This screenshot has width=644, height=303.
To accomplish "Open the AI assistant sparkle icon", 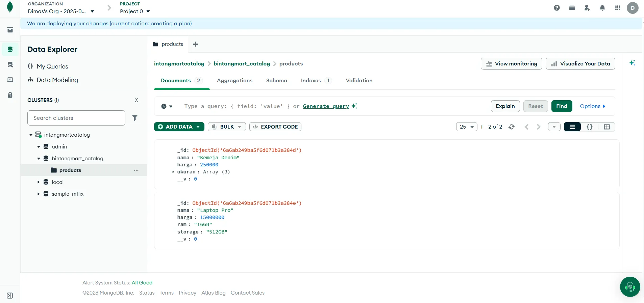I will tap(632, 63).
